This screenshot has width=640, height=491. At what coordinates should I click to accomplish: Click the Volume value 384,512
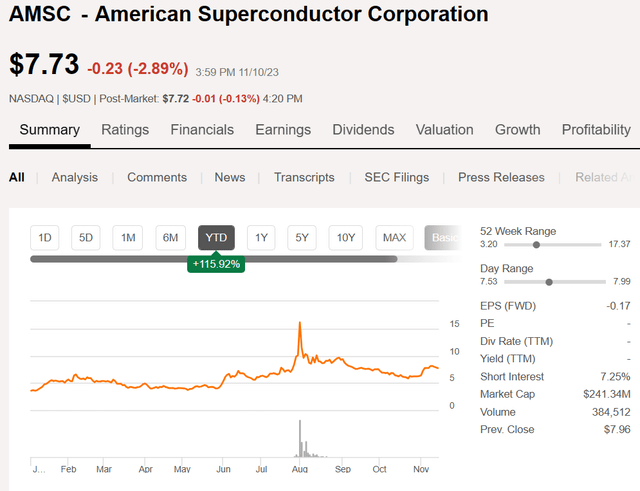click(611, 412)
